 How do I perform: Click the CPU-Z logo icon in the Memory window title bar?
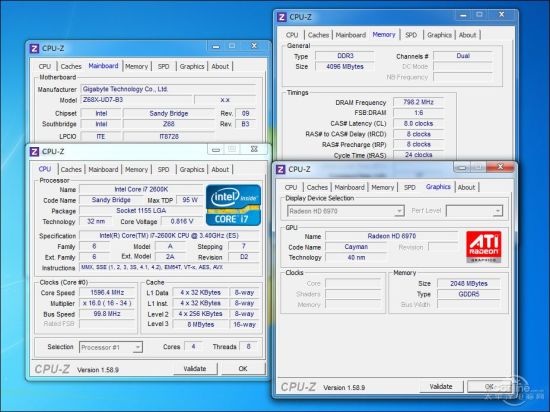pos(281,17)
